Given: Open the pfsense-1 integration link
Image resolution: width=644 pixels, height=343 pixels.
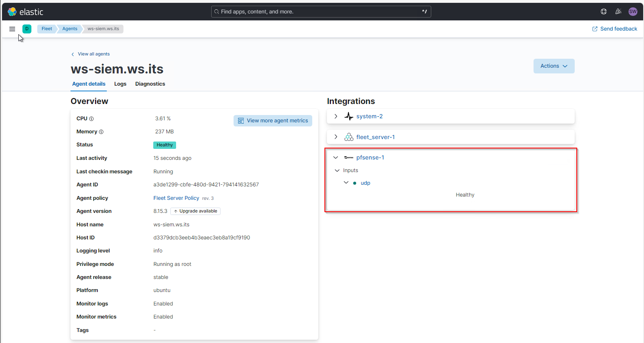Looking at the screenshot, I should (370, 158).
